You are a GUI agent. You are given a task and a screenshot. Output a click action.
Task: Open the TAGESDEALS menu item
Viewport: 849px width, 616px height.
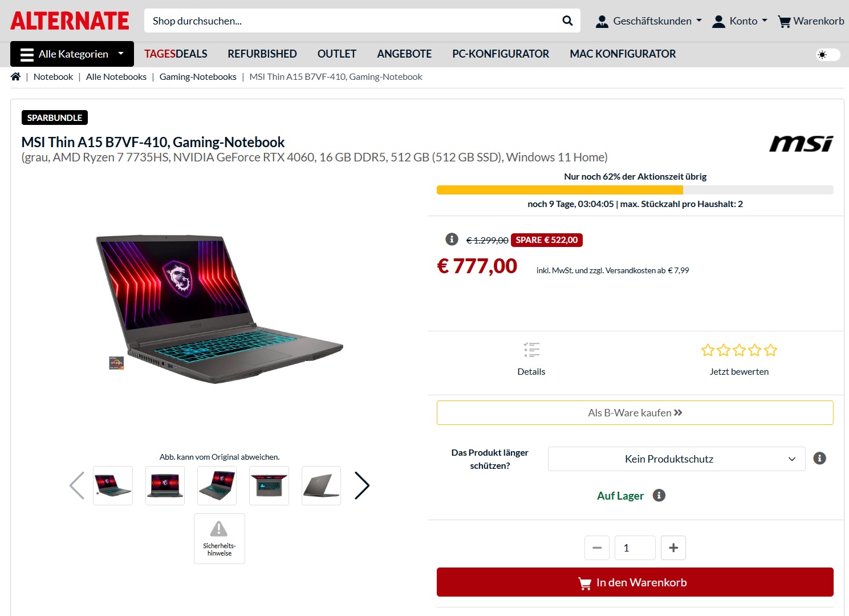[x=176, y=54]
